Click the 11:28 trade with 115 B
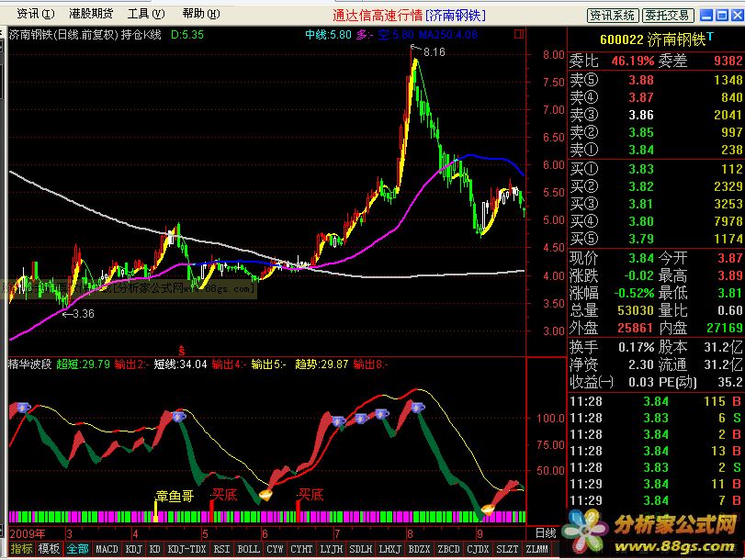The height and width of the screenshot is (560, 745). (x=656, y=402)
